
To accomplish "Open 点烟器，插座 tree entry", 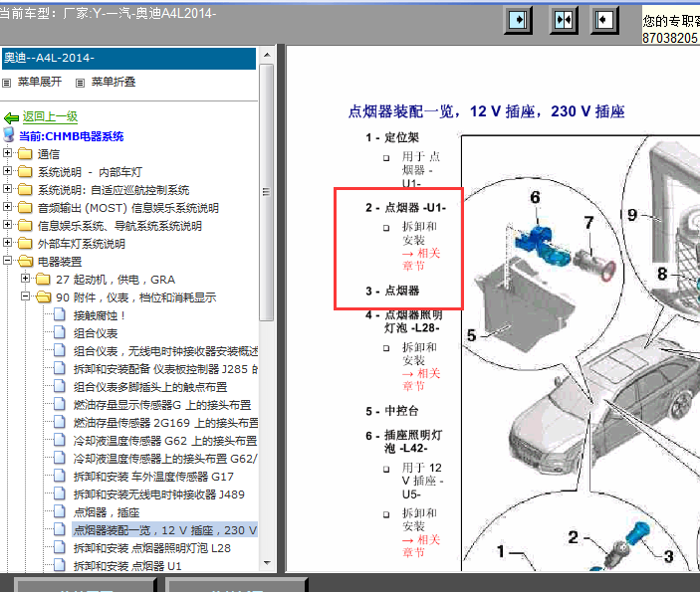I will (x=107, y=512).
